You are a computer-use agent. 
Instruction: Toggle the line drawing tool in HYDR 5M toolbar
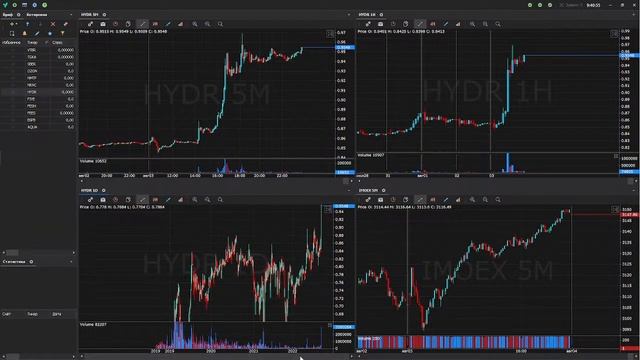pyautogui.click(x=142, y=24)
